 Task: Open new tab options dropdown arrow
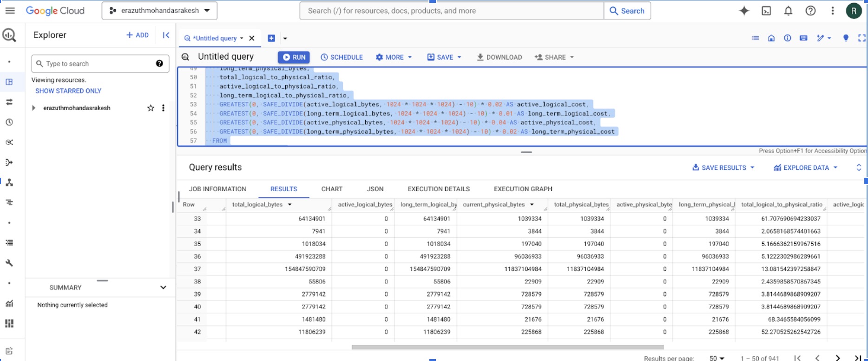click(x=285, y=39)
